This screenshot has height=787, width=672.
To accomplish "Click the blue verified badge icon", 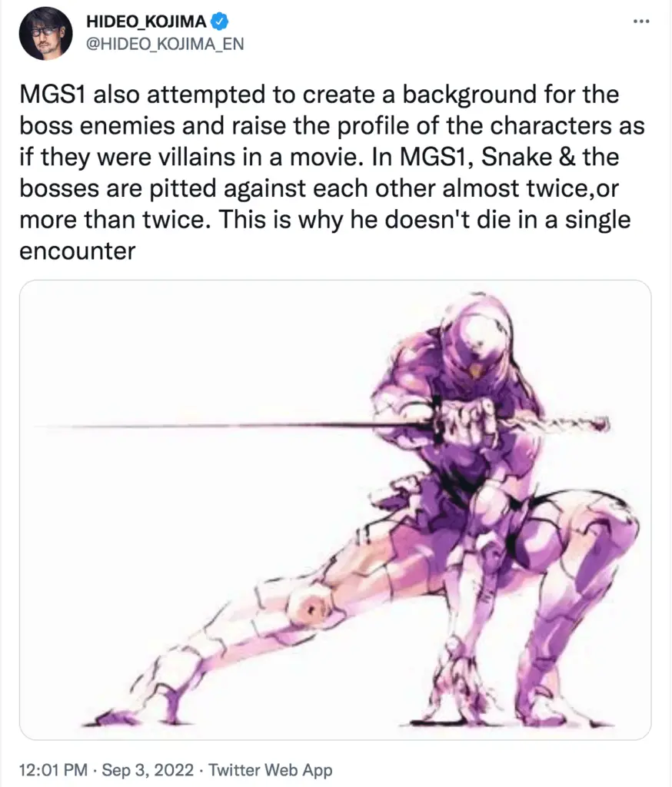I will (219, 22).
